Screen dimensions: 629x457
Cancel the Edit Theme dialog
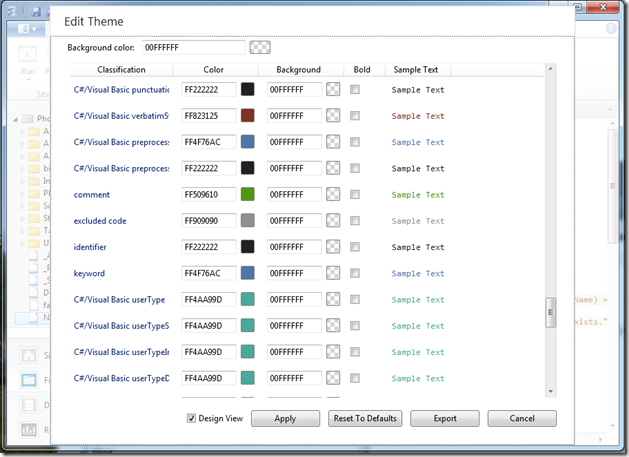pyautogui.click(x=522, y=418)
